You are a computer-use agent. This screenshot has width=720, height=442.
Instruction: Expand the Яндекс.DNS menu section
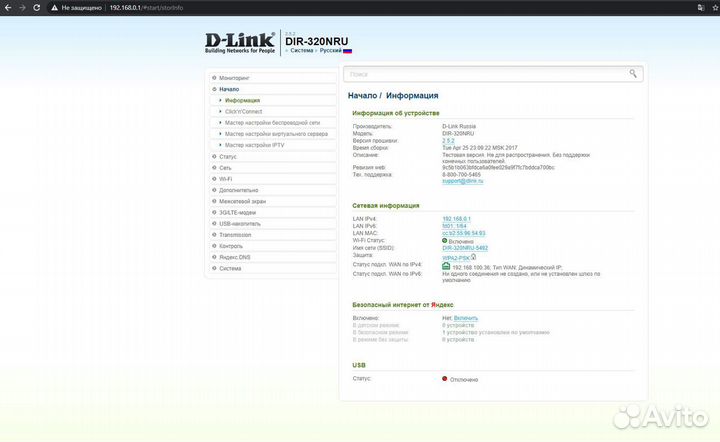click(273, 257)
